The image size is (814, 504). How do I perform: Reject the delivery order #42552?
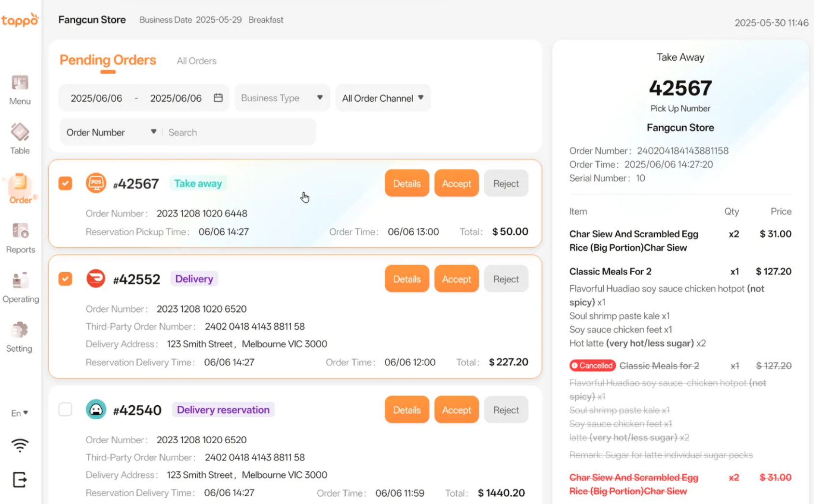click(x=506, y=279)
